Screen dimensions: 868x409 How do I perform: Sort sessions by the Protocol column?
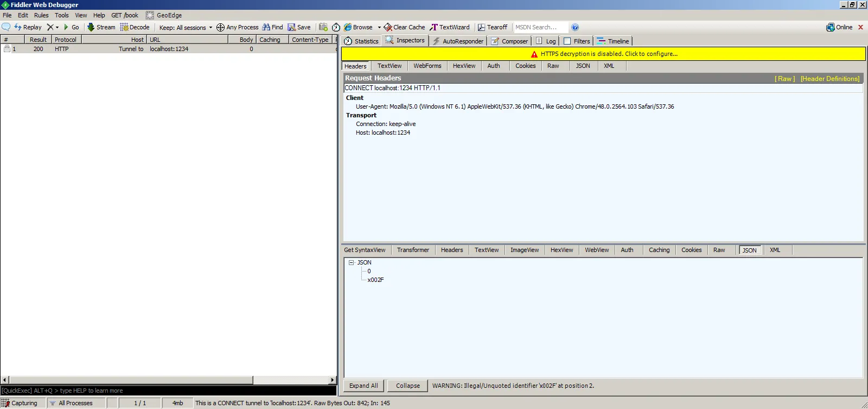66,40
